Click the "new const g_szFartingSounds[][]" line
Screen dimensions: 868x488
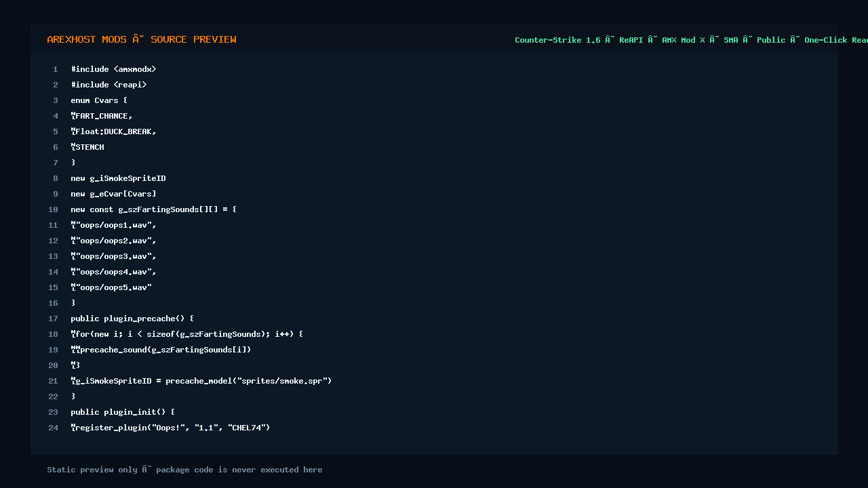pyautogui.click(x=154, y=209)
